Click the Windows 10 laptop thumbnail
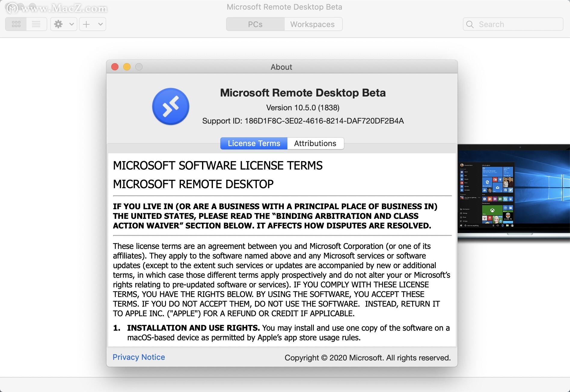This screenshot has height=392, width=570. click(x=513, y=192)
